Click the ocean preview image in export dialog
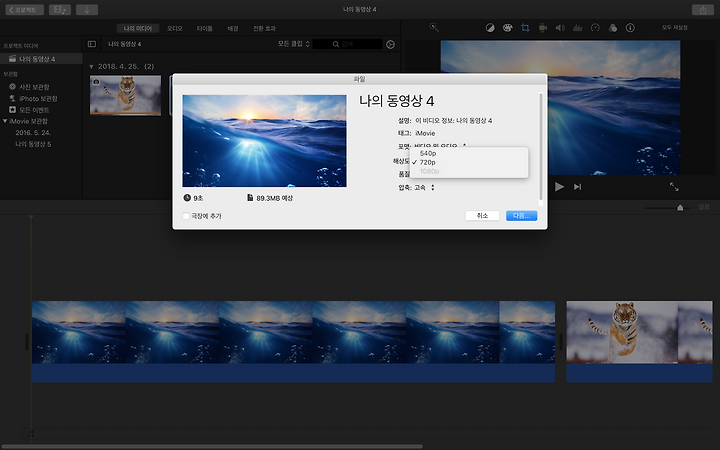The image size is (720, 450). 264,141
